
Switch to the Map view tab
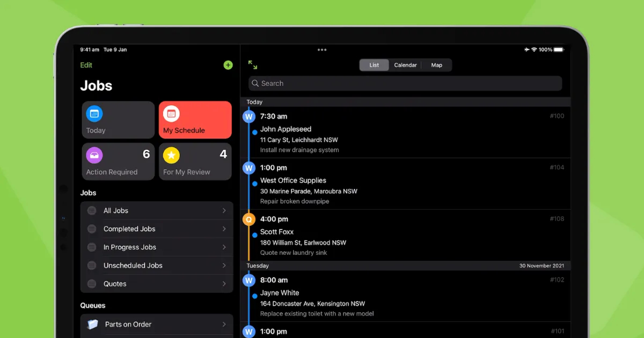click(436, 64)
